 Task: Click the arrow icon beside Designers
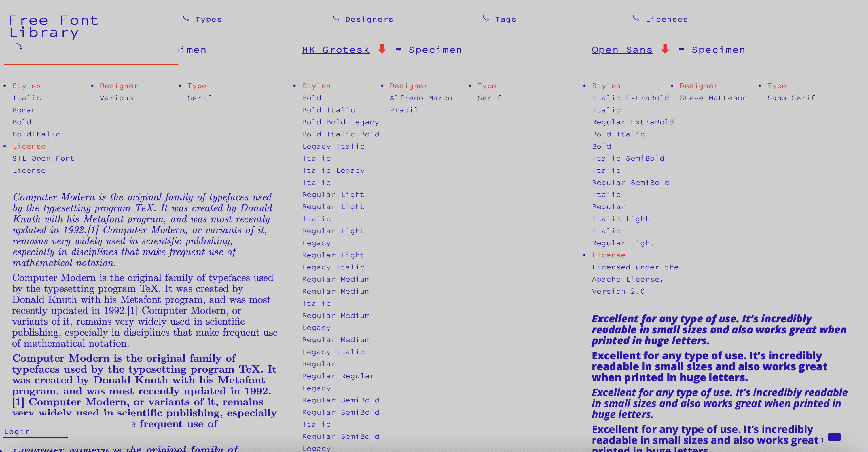pos(336,18)
